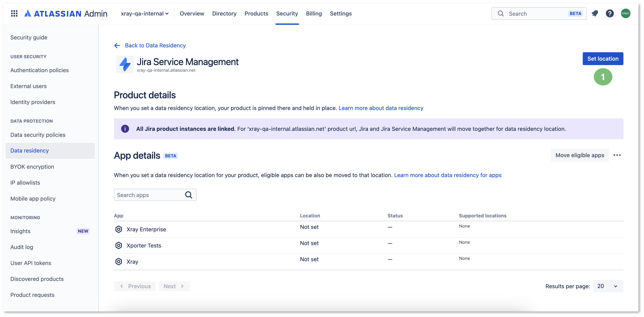Click the info icon in the banner
Viewport: 644px width, 317px height.
[x=125, y=129]
